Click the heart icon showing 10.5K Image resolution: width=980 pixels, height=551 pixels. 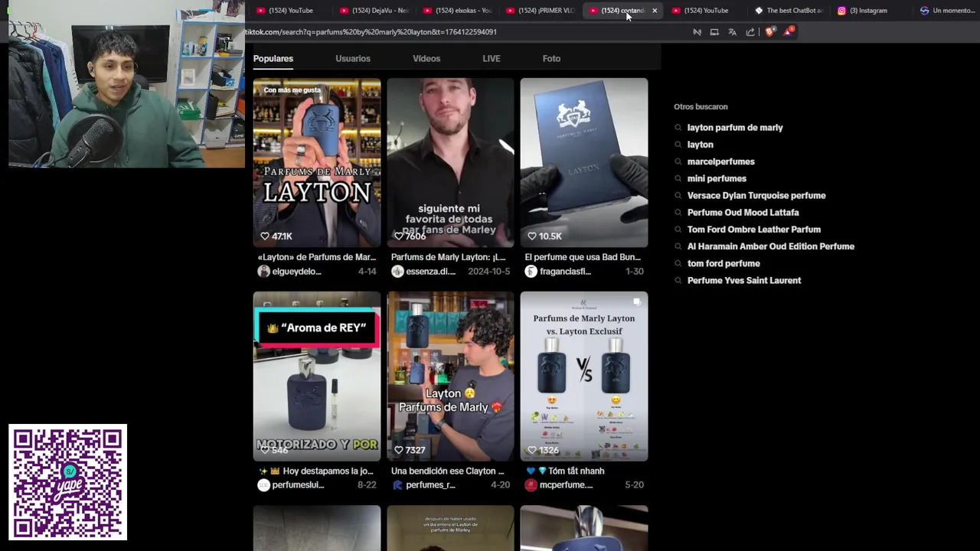pos(532,236)
